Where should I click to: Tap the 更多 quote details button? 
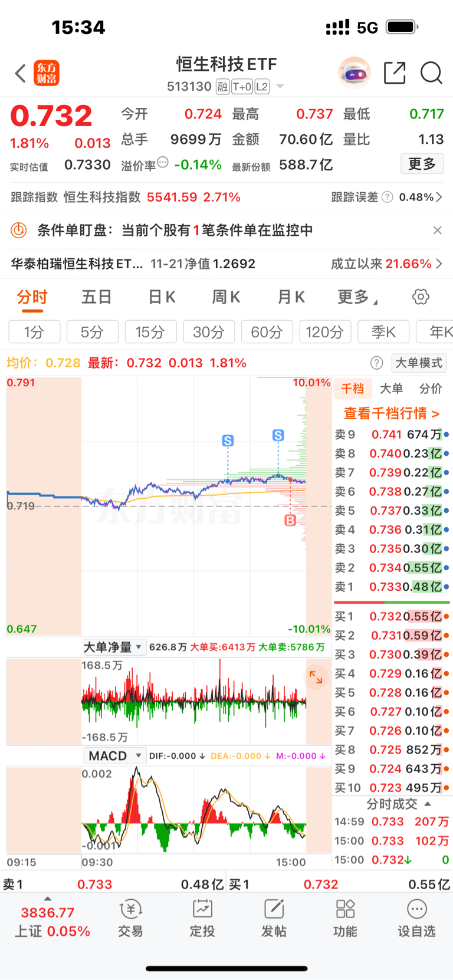point(422,163)
